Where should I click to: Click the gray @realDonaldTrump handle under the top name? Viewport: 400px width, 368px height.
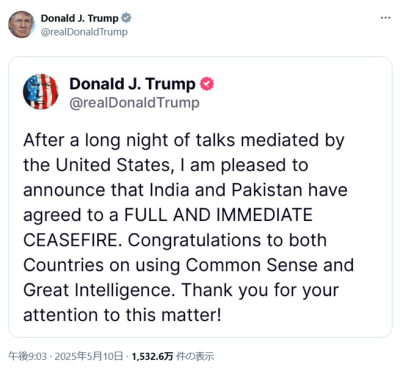(x=84, y=32)
